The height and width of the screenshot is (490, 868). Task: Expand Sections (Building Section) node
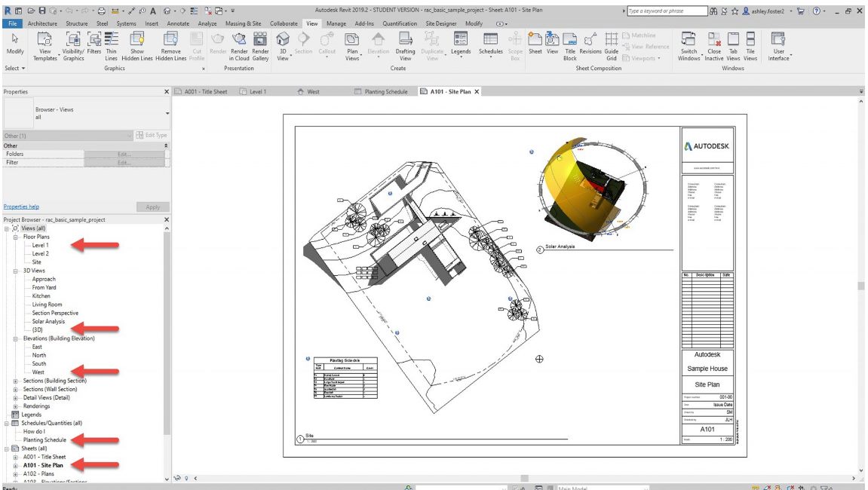point(16,381)
